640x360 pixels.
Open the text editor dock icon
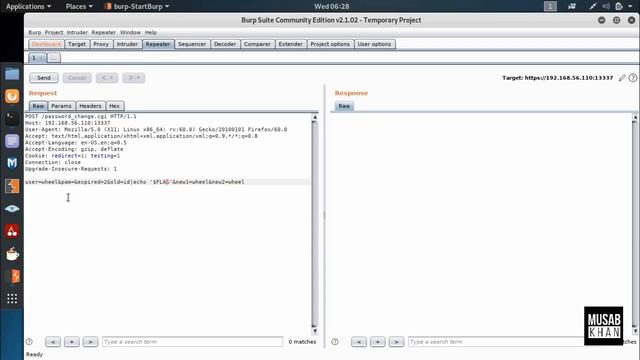point(12,141)
